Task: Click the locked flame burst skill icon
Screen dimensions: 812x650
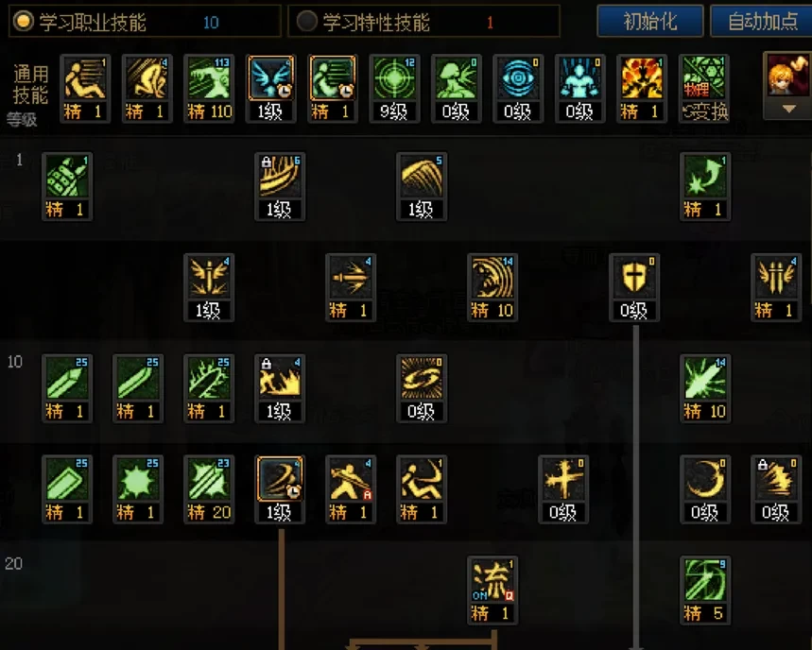Action: (280, 388)
